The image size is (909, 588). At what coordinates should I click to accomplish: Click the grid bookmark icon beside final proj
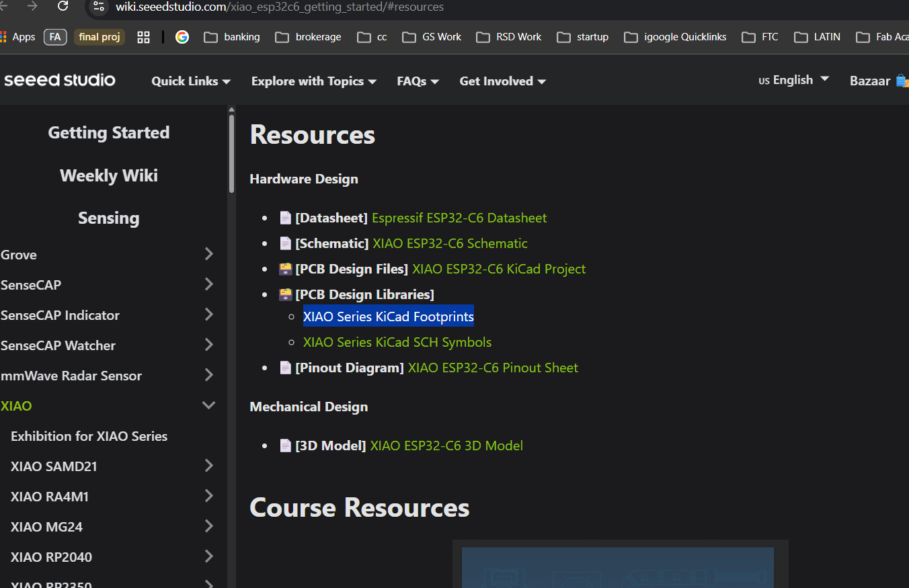pos(143,37)
